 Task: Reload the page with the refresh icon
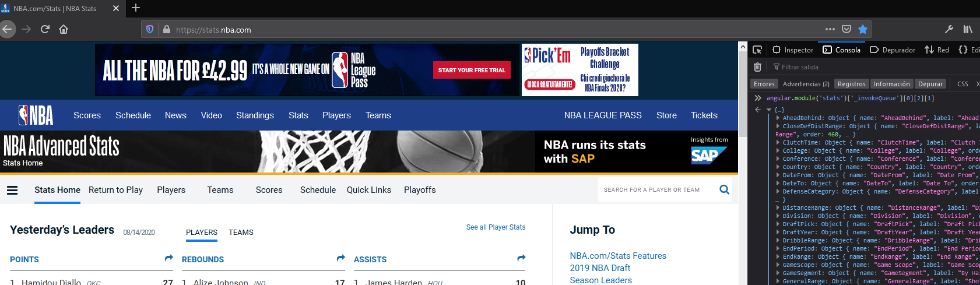coord(45,29)
